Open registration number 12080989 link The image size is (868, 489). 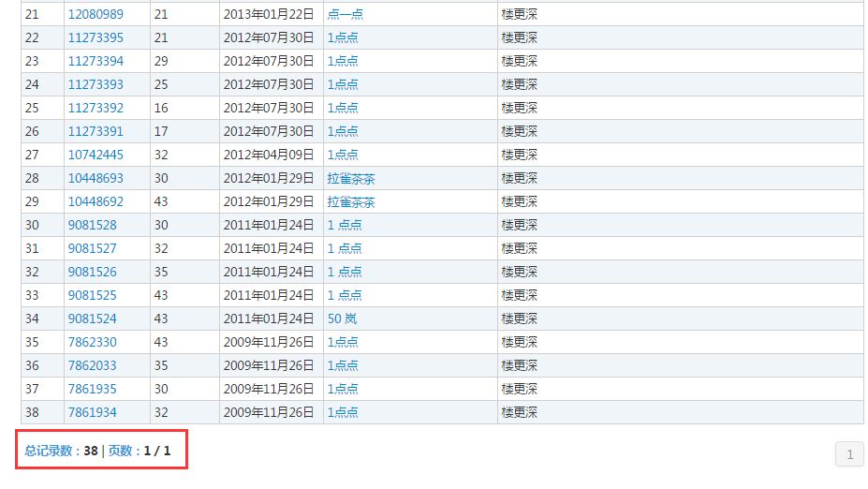[x=96, y=14]
